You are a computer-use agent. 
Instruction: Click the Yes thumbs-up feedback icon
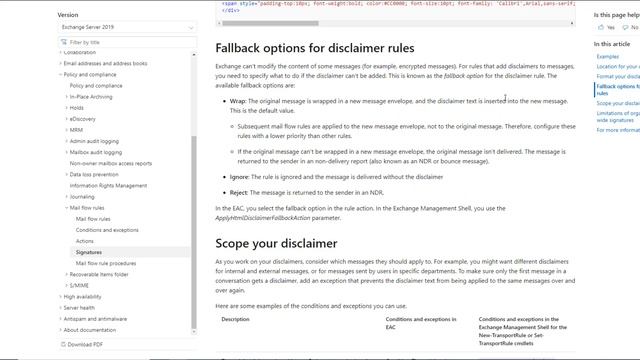point(601,27)
